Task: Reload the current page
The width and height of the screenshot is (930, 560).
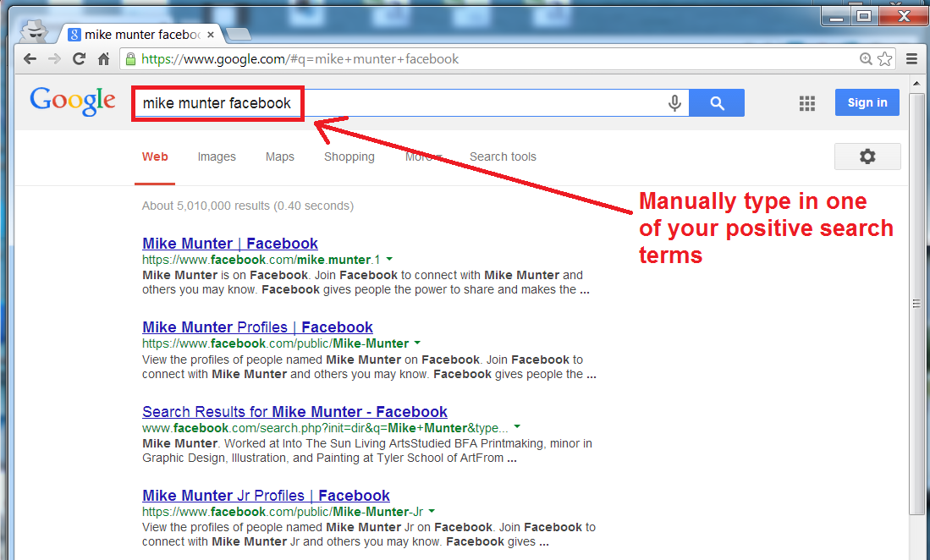Action: 79,58
